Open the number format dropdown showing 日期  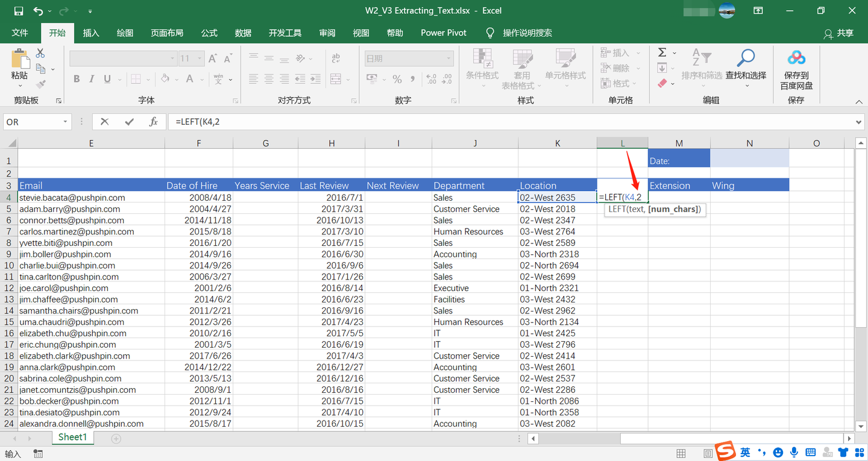(x=448, y=58)
